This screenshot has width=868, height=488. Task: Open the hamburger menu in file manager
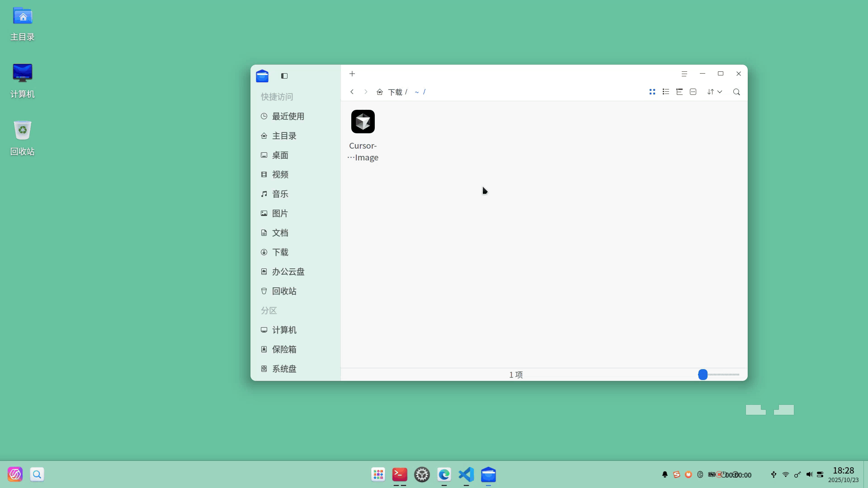pos(684,74)
